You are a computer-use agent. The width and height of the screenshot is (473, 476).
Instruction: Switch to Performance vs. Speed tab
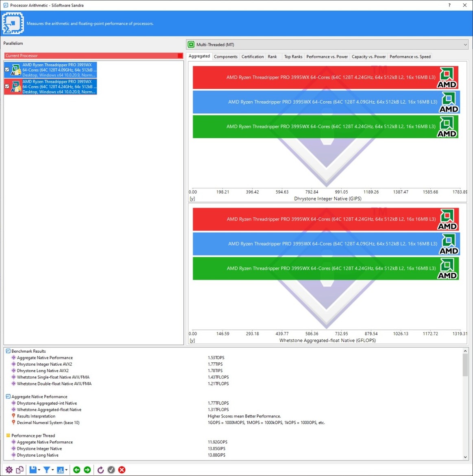click(x=410, y=57)
